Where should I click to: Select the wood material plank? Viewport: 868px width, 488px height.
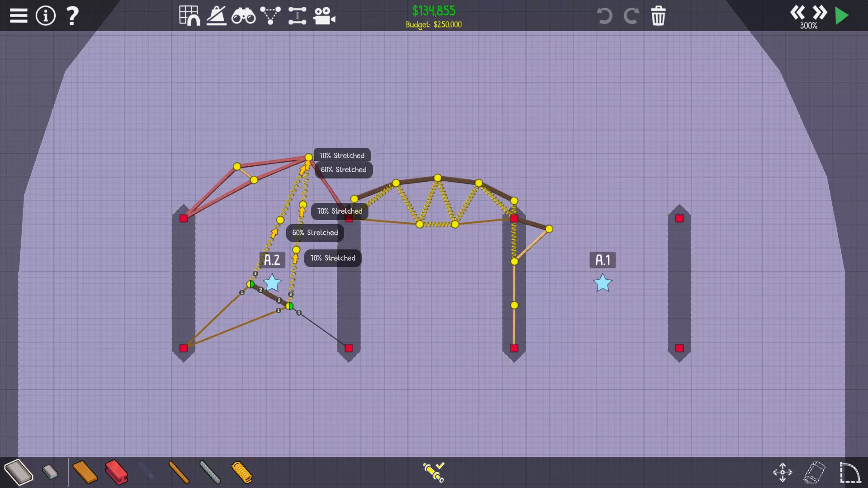pyautogui.click(x=85, y=472)
